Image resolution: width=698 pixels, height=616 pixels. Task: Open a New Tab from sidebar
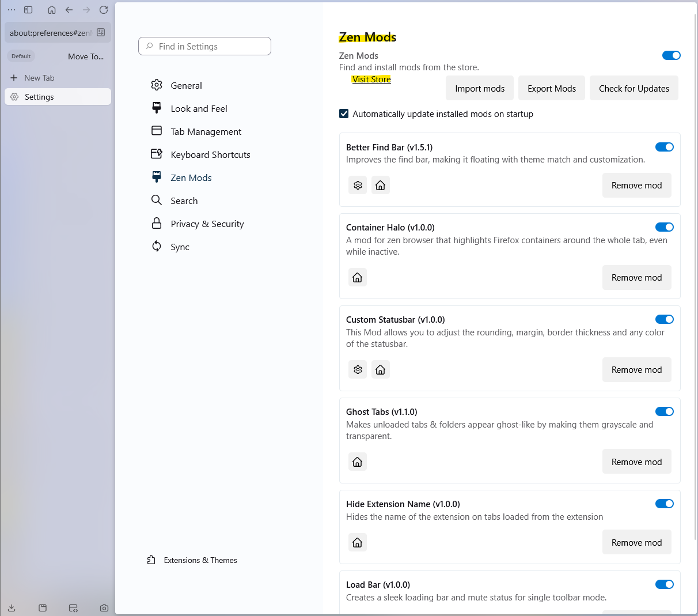click(x=58, y=78)
